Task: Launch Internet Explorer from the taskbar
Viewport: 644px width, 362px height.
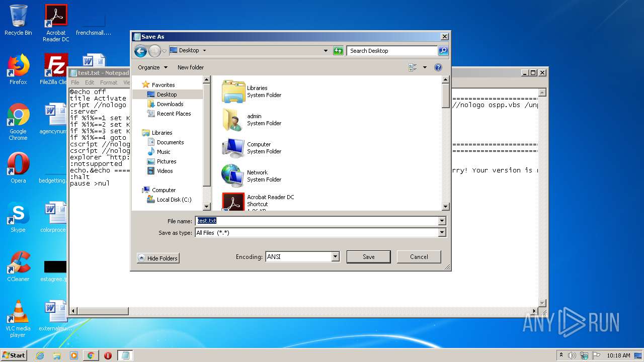Action: pyautogui.click(x=40, y=355)
